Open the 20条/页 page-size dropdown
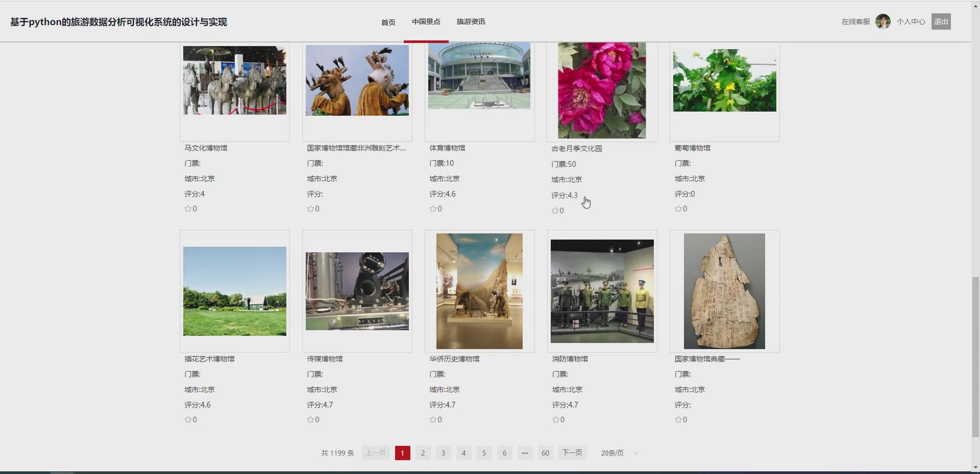Screen dimensions: 980x474 tap(618, 453)
